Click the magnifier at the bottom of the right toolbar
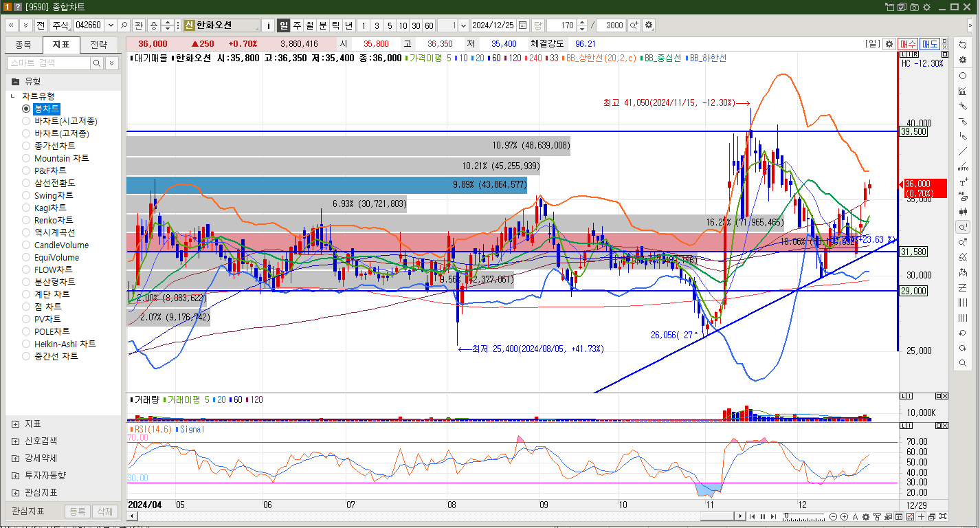980x528 pixels. click(x=962, y=363)
